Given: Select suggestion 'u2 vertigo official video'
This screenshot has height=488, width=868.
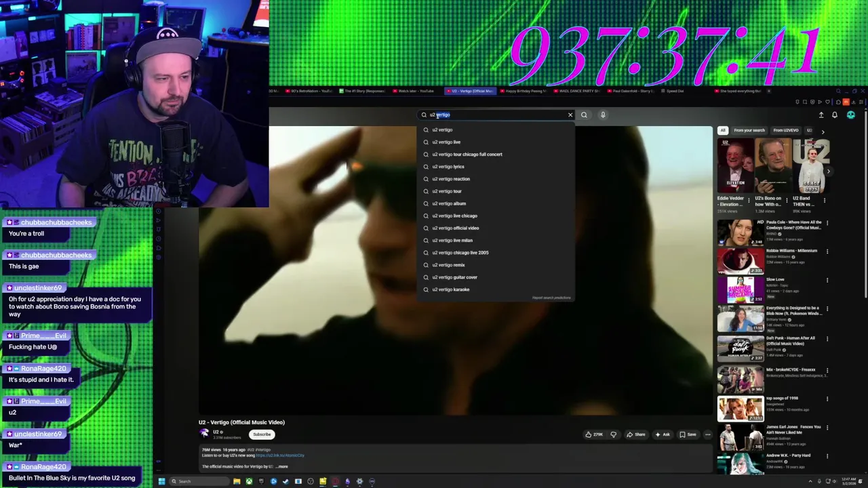Looking at the screenshot, I should point(496,228).
